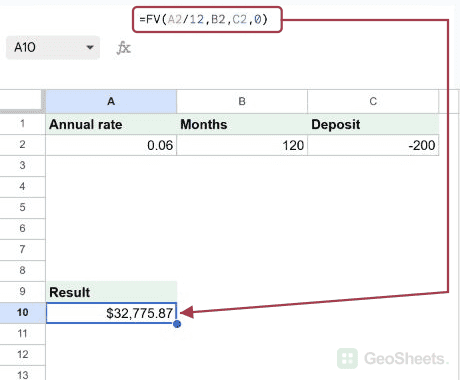Select cell containing -200

point(373,145)
